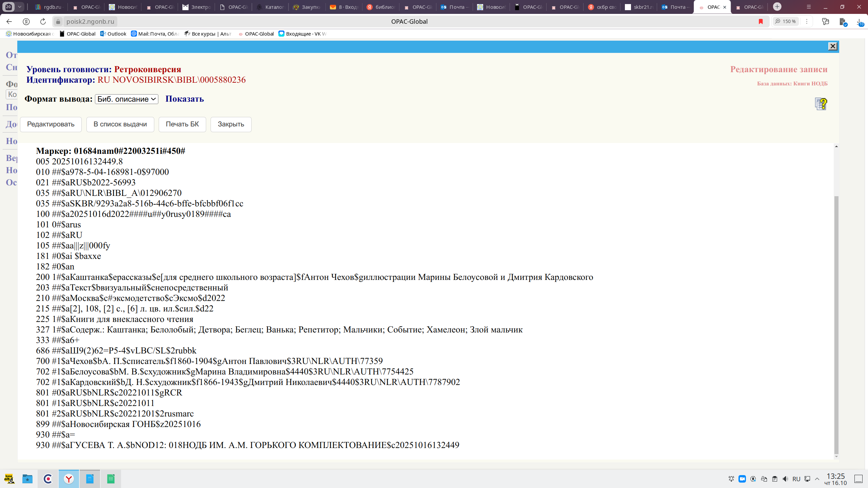Screen dimensions: 868x488
Task: Click the page reload icon
Action: pos(43,21)
